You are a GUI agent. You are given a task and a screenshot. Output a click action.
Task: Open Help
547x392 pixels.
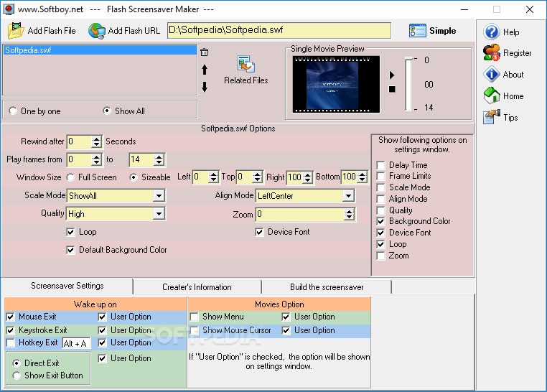[501, 32]
